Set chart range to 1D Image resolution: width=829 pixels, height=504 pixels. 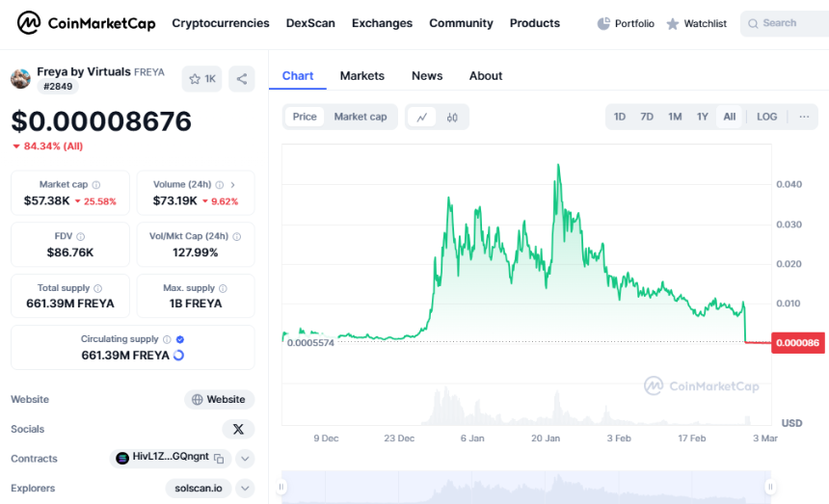click(620, 117)
